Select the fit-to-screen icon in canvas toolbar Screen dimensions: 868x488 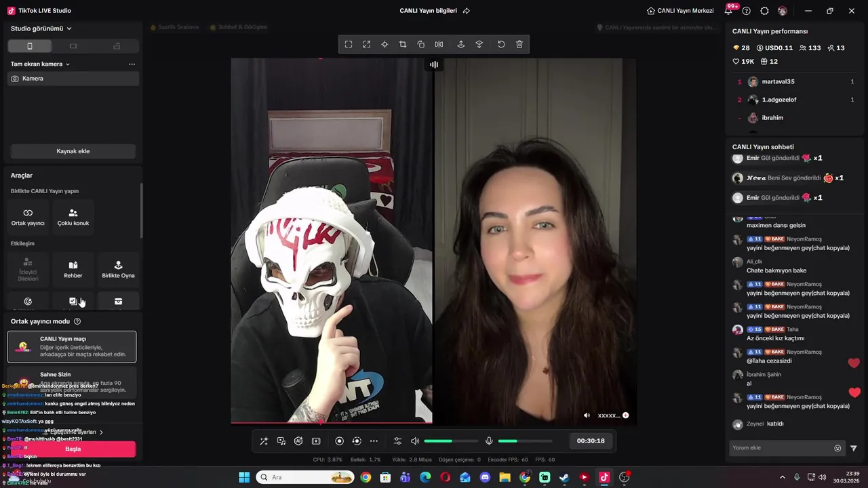349,44
